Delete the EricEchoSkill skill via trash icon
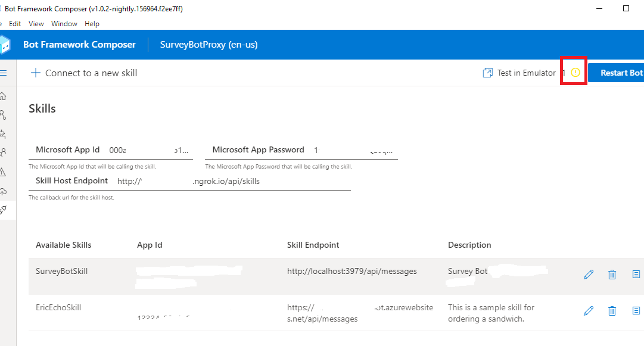644x346 pixels. [x=612, y=311]
